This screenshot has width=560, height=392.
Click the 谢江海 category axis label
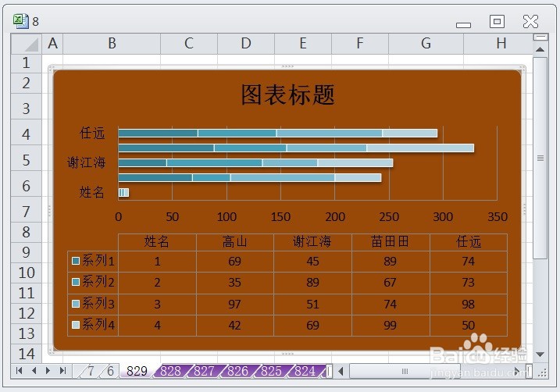point(87,162)
